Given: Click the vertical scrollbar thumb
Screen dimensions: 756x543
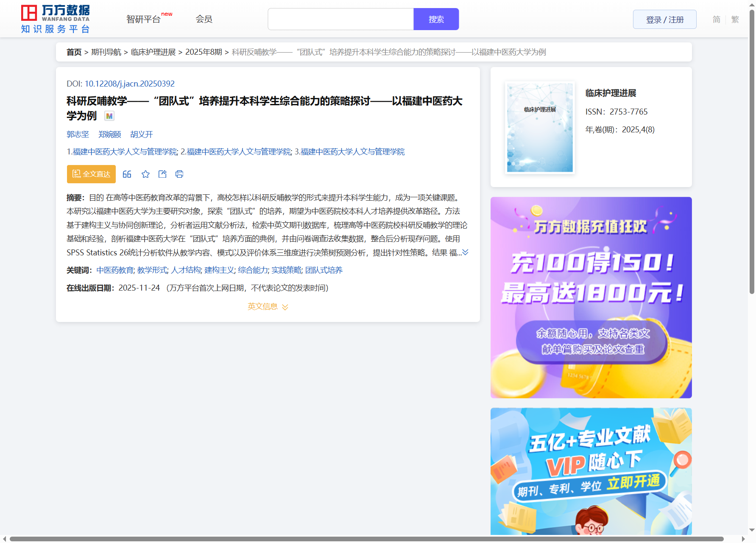Looking at the screenshot, I should point(752,153).
